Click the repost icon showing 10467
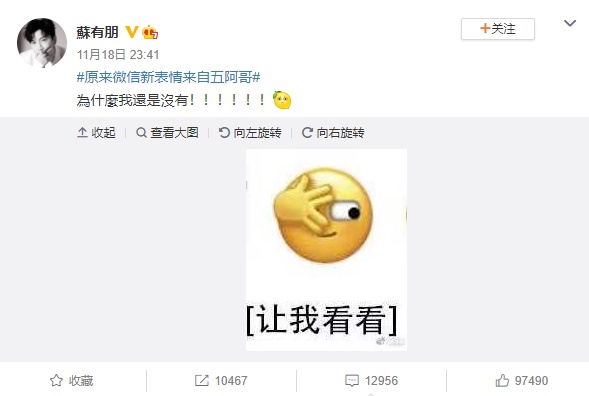 click(202, 381)
